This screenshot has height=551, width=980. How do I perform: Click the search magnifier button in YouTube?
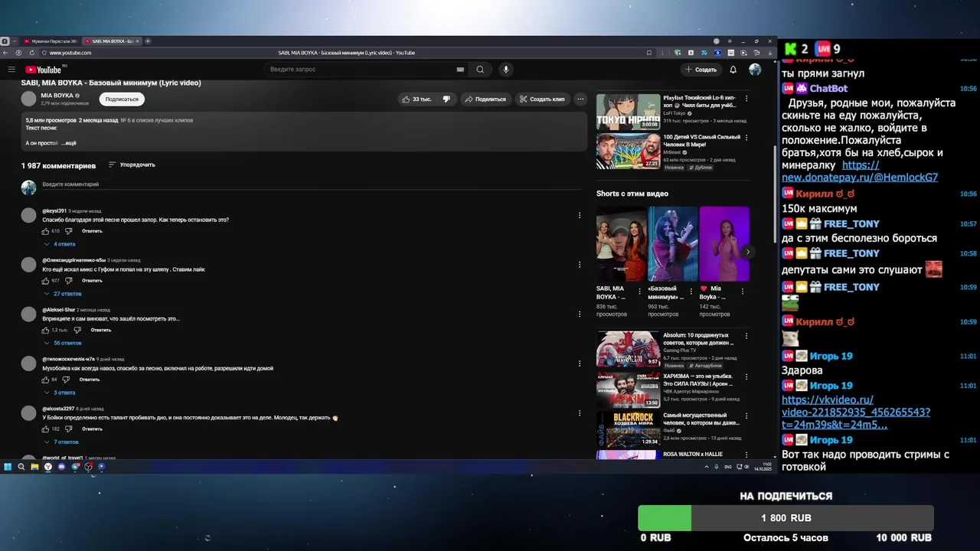tap(480, 70)
